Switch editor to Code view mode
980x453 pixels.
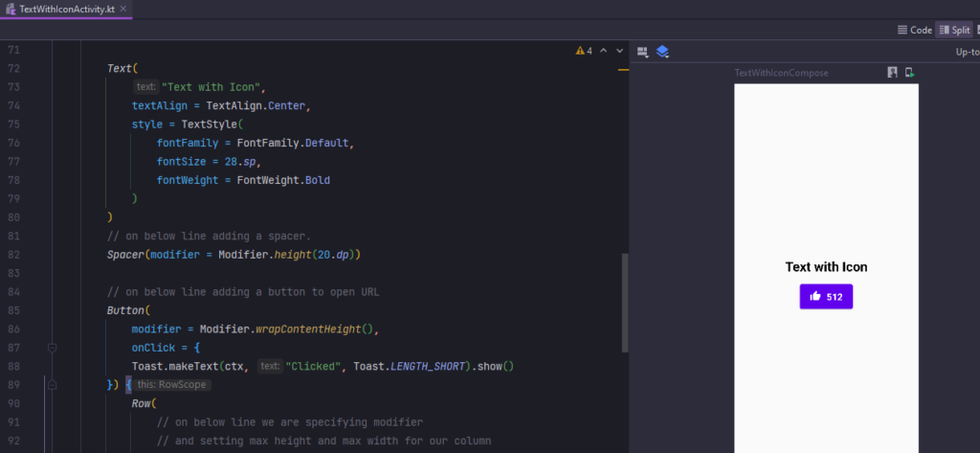[914, 30]
